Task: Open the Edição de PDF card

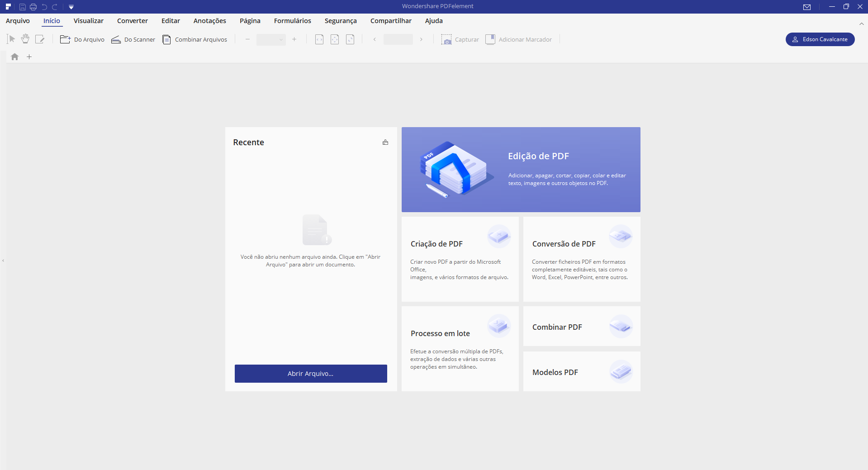Action: coord(521,170)
